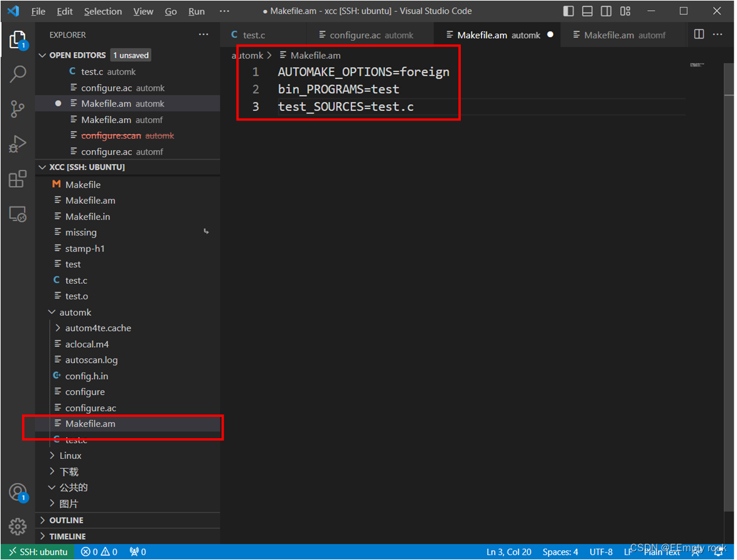Screen dimensions: 737x560
Task: Select the Run and Debug icon
Action: (x=17, y=144)
